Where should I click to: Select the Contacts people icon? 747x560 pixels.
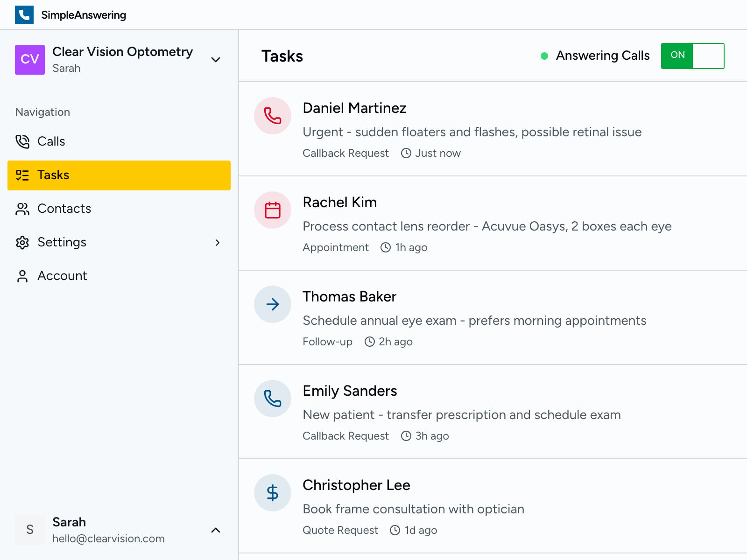click(x=22, y=209)
